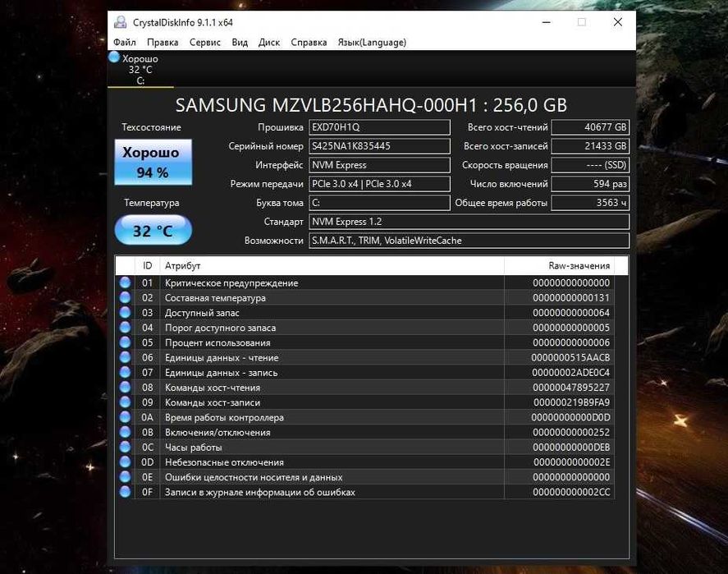Minimize the CrystalDiskInfo window
This screenshot has height=574, width=728.
pos(547,22)
